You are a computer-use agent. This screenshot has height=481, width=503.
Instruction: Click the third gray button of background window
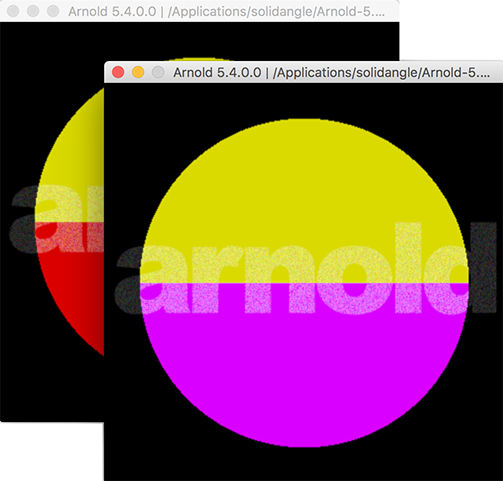pos(53,11)
